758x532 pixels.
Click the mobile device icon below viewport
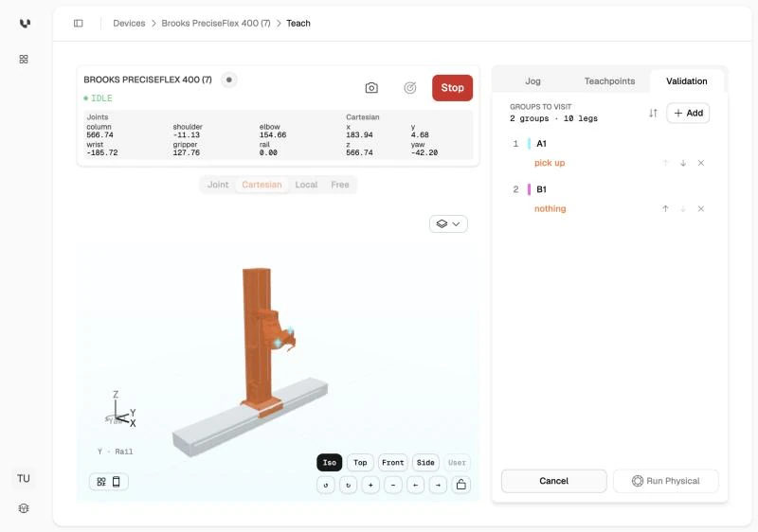(x=116, y=482)
